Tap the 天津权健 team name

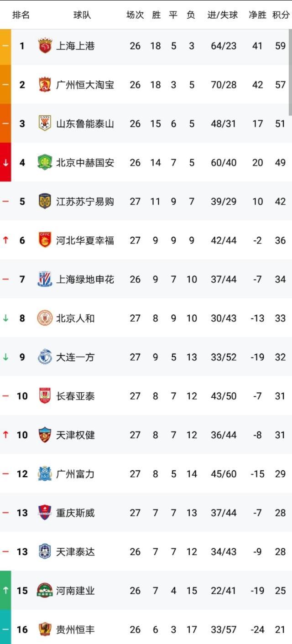pos(75,435)
